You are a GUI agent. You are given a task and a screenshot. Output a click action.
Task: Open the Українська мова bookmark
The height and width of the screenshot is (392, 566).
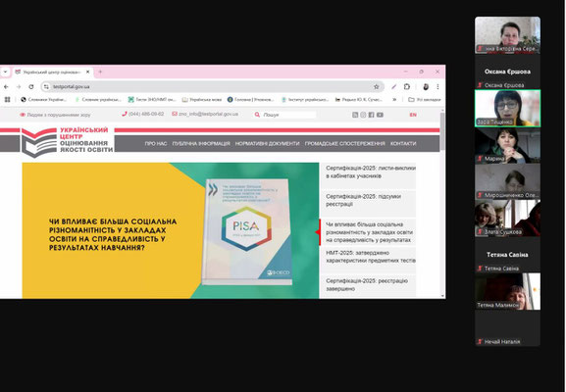(202, 100)
